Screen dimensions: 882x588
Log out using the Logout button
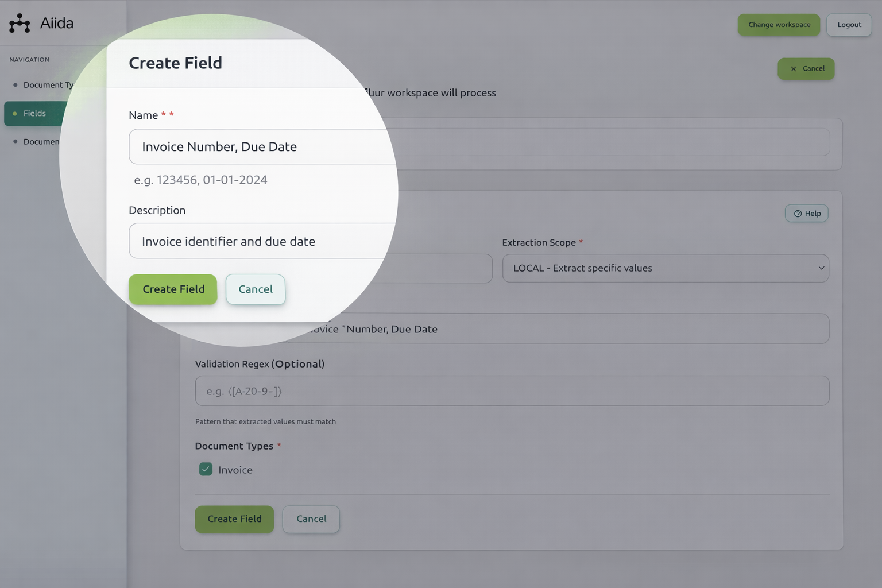pos(849,25)
